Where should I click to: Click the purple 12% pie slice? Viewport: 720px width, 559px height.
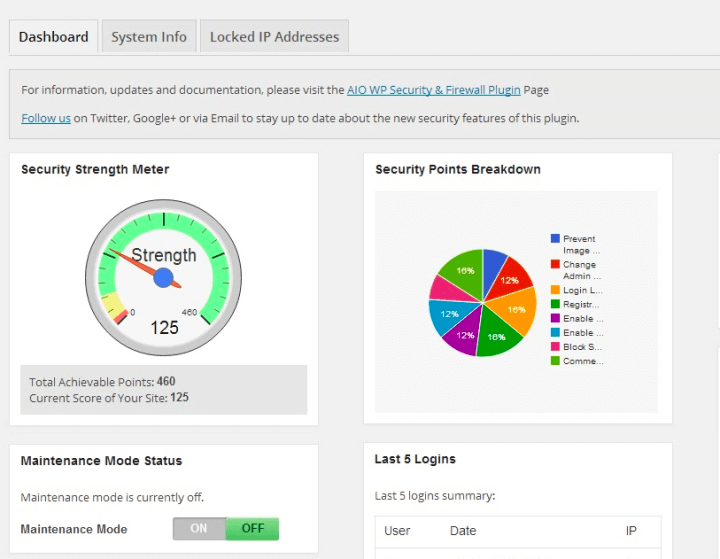click(x=464, y=334)
